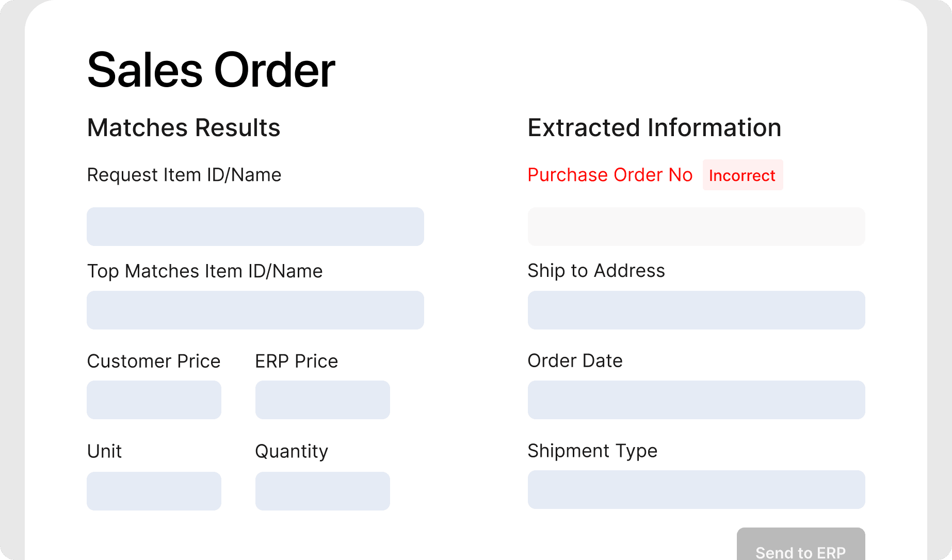Select the Order Date input box

pos(696,400)
